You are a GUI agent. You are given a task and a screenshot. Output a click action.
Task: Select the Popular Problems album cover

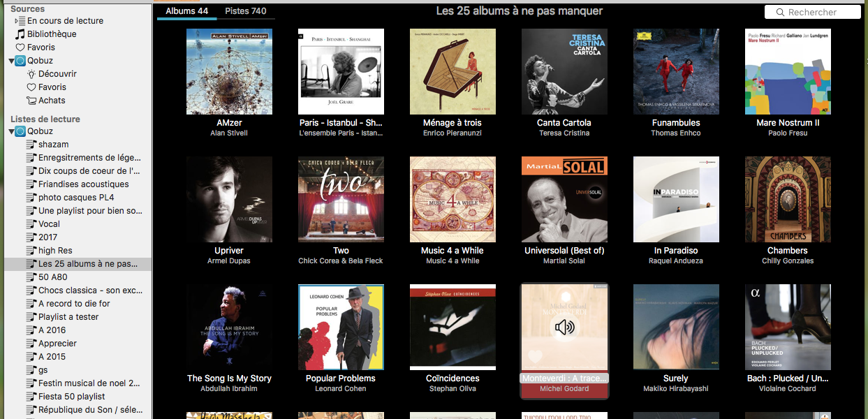click(341, 327)
